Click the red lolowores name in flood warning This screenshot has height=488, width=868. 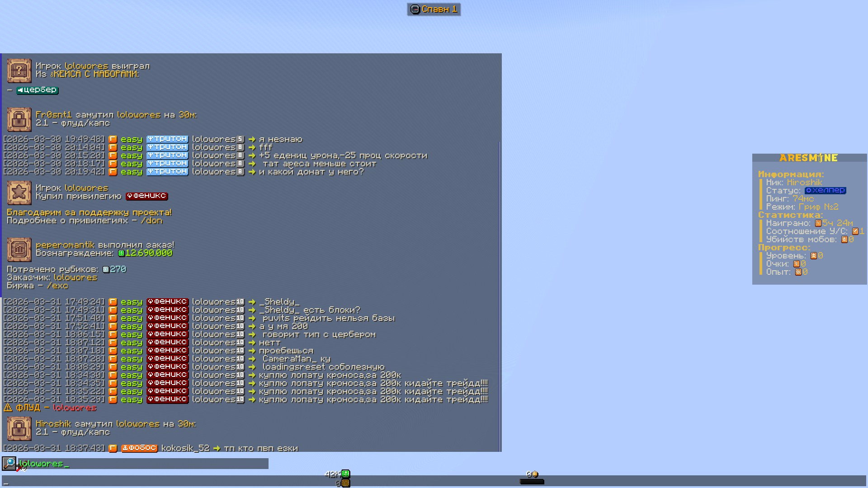75,408
